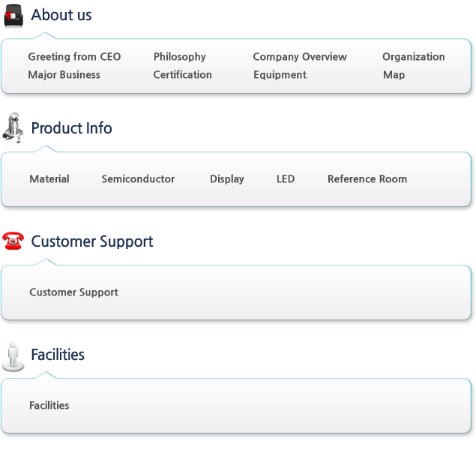The width and height of the screenshot is (476, 450).
Task: Click the About us section heading
Action: coord(61,15)
